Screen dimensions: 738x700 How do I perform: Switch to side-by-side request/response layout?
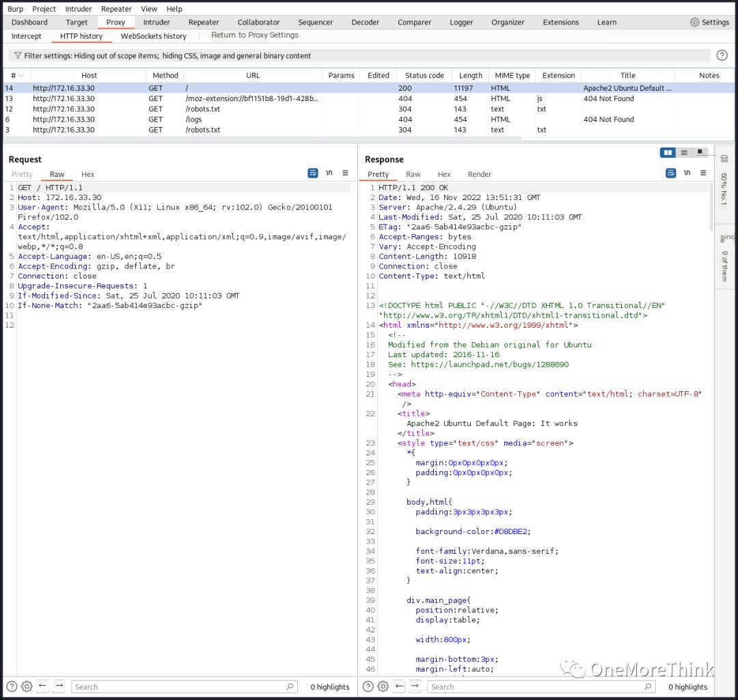point(668,152)
